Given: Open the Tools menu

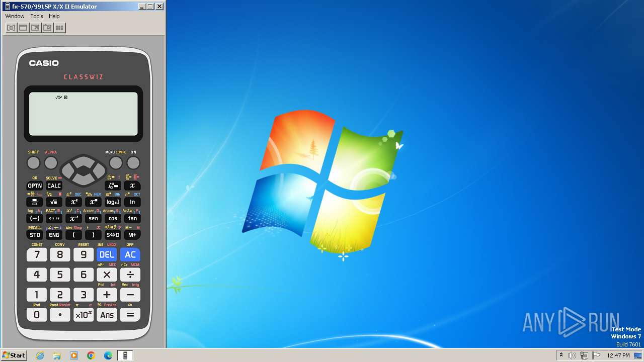Looking at the screenshot, I should (37, 16).
